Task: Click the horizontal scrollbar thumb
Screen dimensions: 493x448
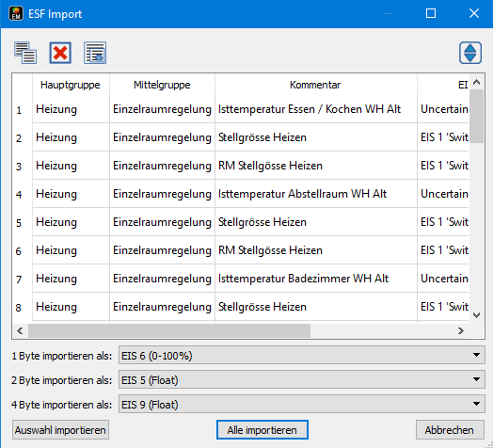Action: 169,330
